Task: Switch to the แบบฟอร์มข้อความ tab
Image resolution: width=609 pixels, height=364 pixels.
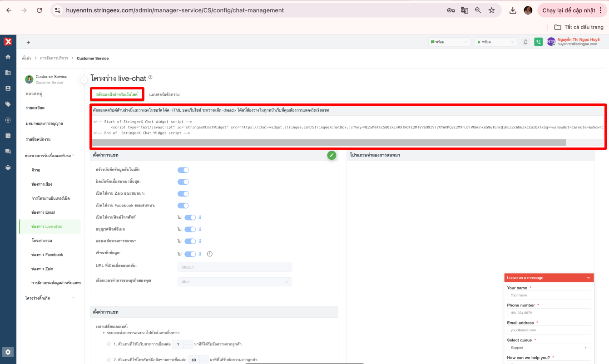Action: point(164,94)
